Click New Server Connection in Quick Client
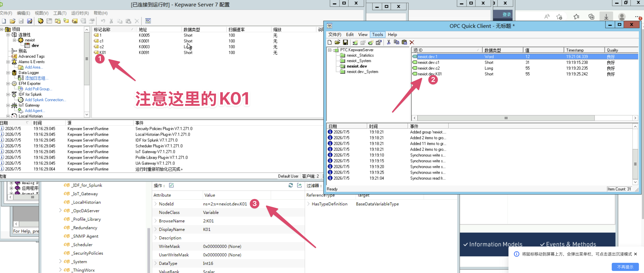Image resolution: width=644 pixels, height=273 pixels. [355, 42]
